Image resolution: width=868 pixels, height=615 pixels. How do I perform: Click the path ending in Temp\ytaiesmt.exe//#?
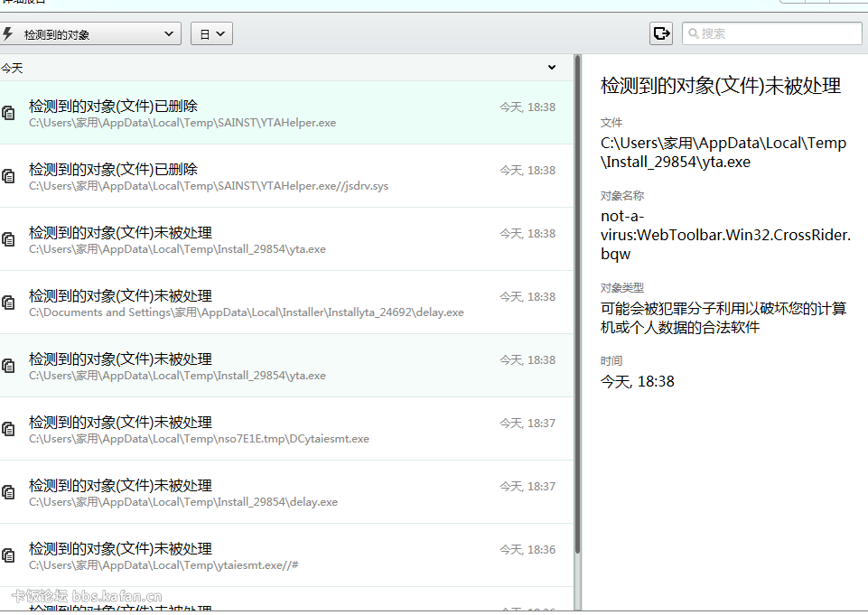click(163, 565)
